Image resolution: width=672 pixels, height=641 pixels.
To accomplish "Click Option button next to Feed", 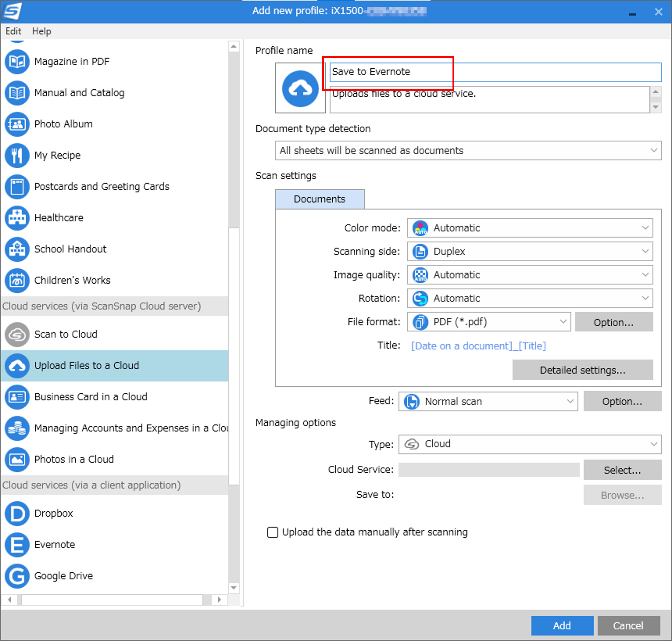I will tap(622, 401).
